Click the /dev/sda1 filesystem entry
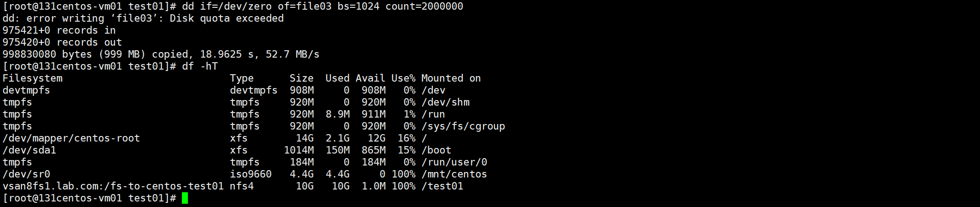Viewport: 980px width, 207px height. pos(29,150)
